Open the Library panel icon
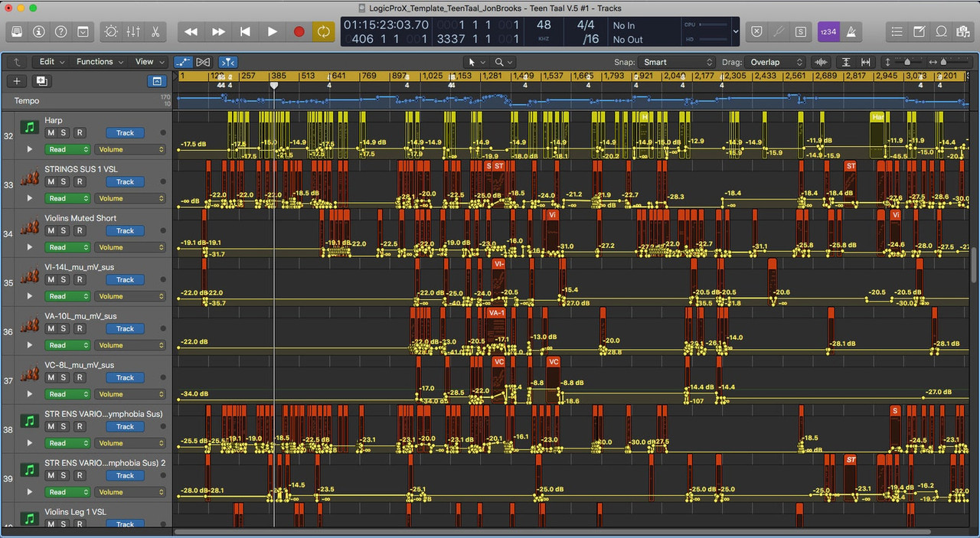Image resolution: width=980 pixels, height=538 pixels. 17,31
